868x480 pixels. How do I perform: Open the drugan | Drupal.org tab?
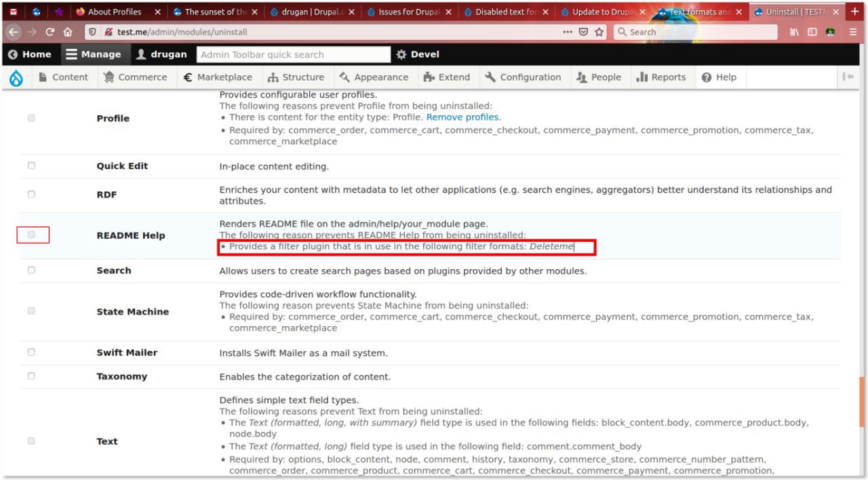pos(312,12)
